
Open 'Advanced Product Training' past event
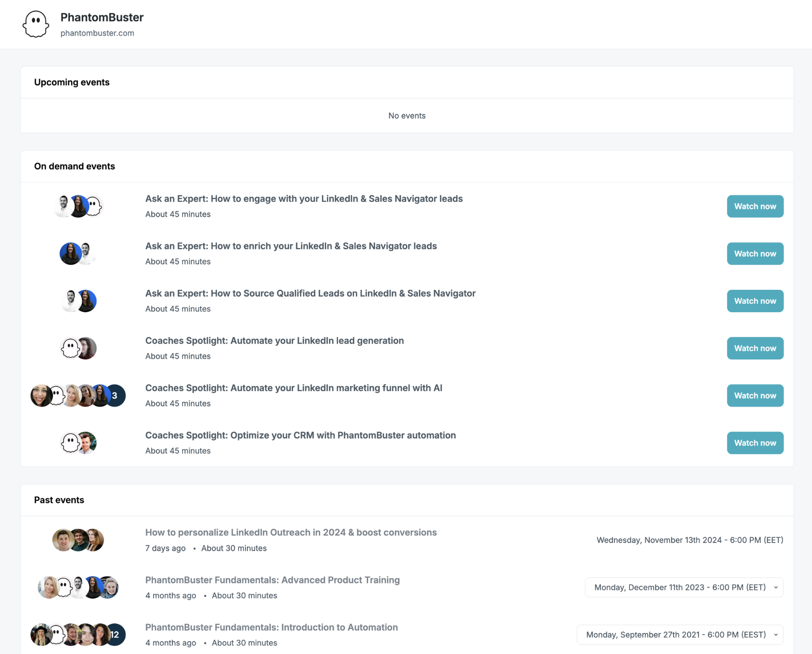click(x=273, y=580)
